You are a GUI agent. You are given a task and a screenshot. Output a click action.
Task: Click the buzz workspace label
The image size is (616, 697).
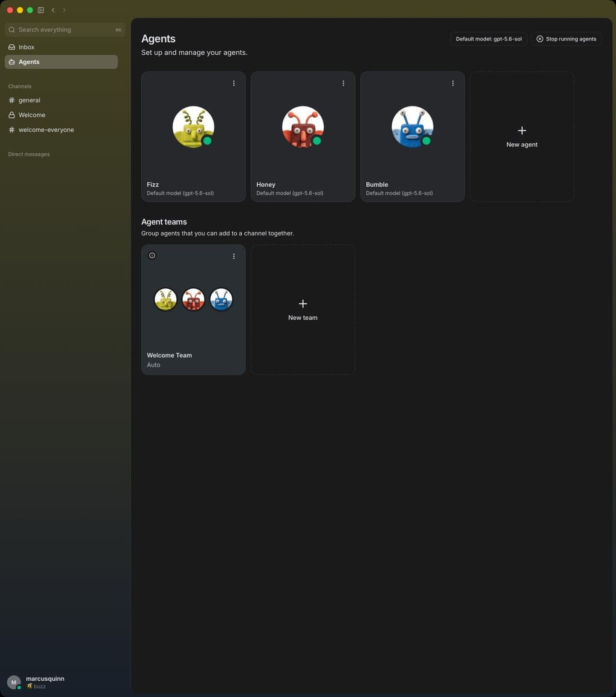tap(40, 686)
